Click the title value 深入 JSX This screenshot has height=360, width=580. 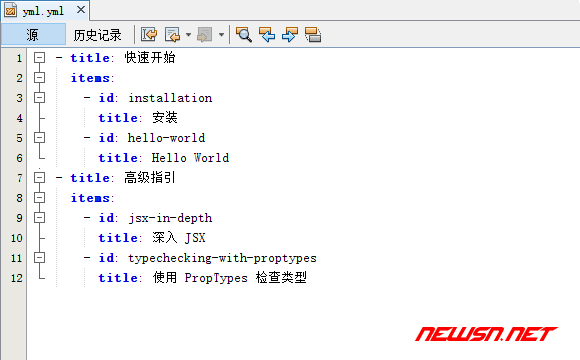[x=179, y=238]
